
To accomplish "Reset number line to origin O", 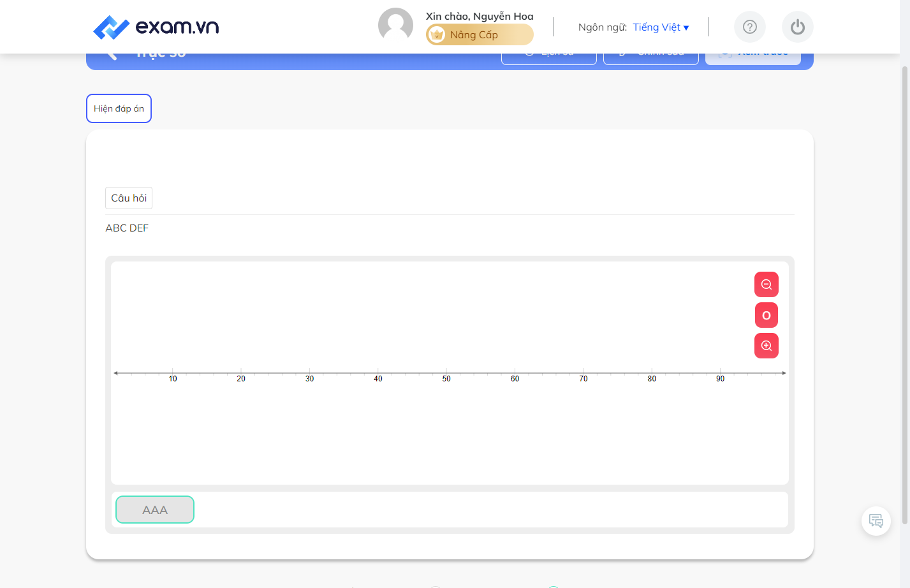I will pyautogui.click(x=767, y=315).
